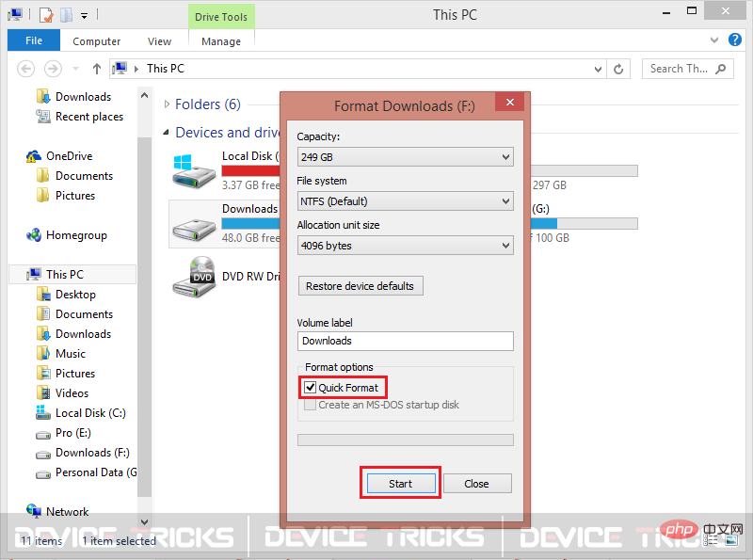Select the Downloads drive icon in main pane

pyautogui.click(x=194, y=229)
